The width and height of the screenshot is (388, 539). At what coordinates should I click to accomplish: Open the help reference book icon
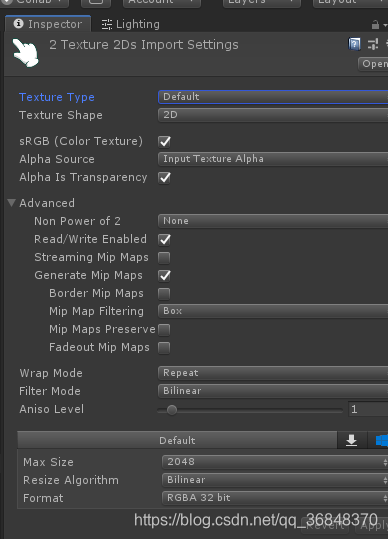pos(354,44)
